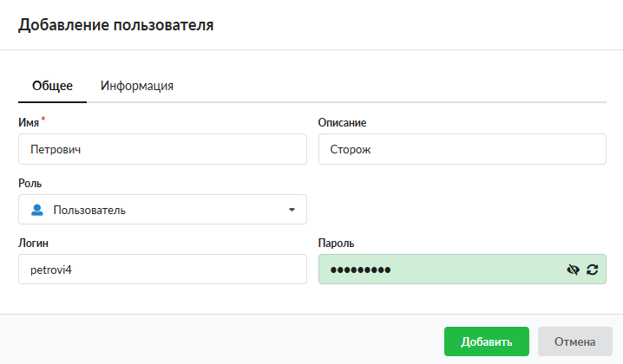Switch to the Общее tab
623x364 pixels.
click(52, 86)
